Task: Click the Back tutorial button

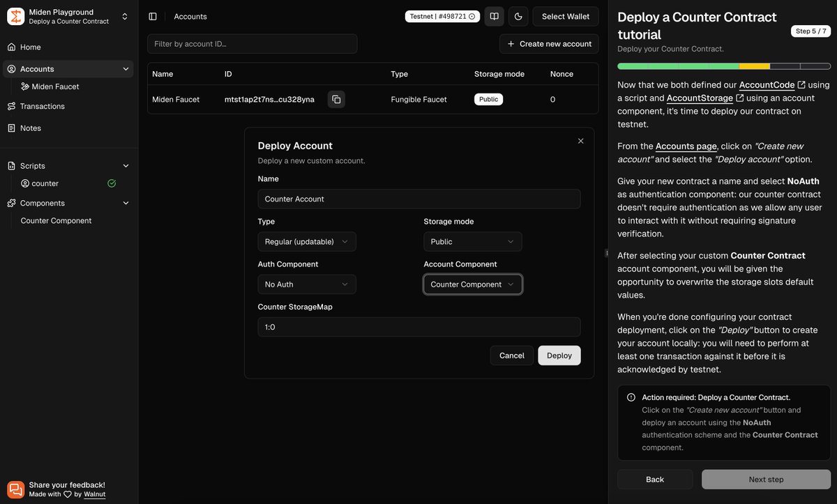Action: pos(655,480)
